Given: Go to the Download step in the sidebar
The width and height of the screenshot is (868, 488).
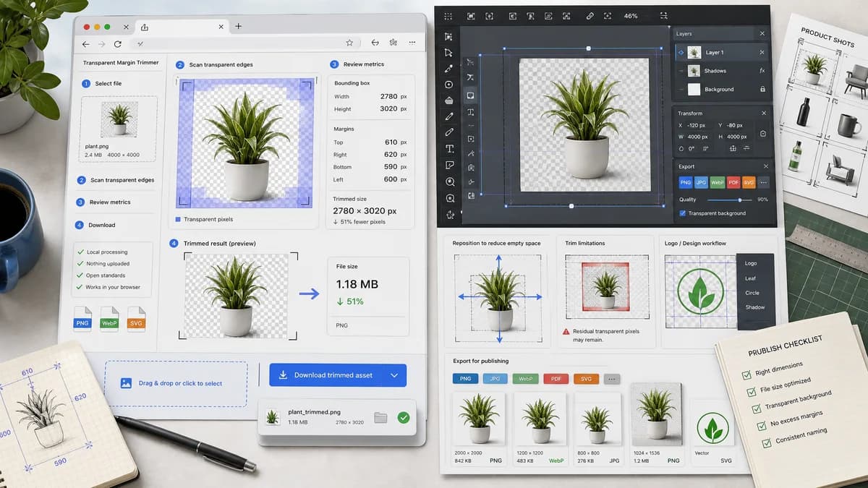Looking at the screenshot, I should point(95,225).
